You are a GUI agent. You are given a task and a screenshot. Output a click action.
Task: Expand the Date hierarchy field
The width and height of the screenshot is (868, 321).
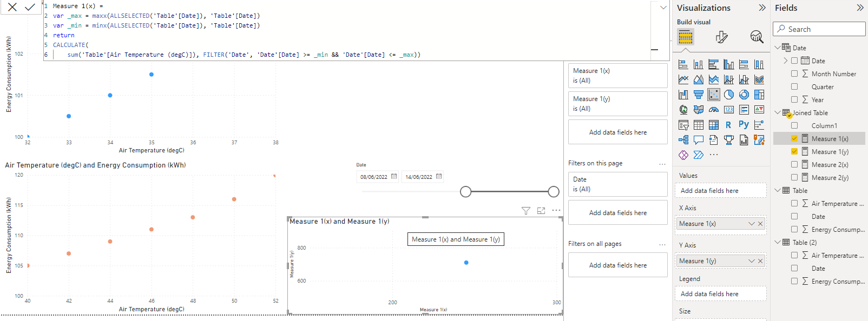(786, 61)
